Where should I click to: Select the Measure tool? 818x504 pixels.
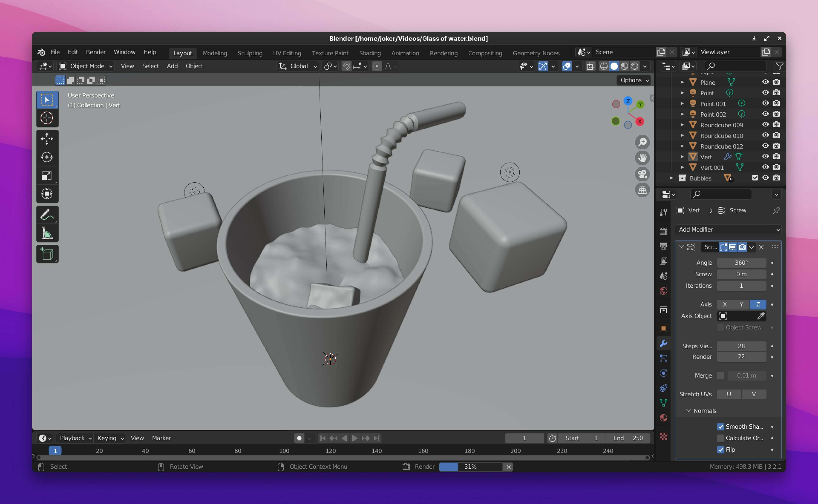pyautogui.click(x=47, y=233)
